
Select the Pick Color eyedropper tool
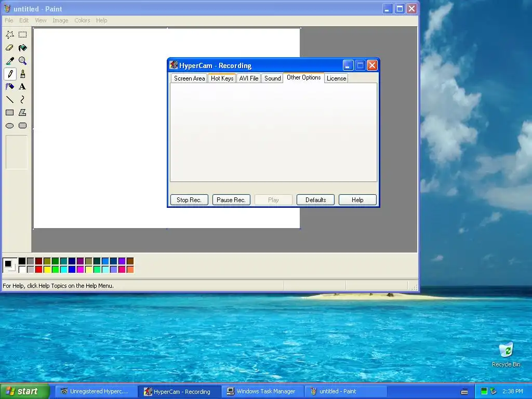tap(10, 61)
